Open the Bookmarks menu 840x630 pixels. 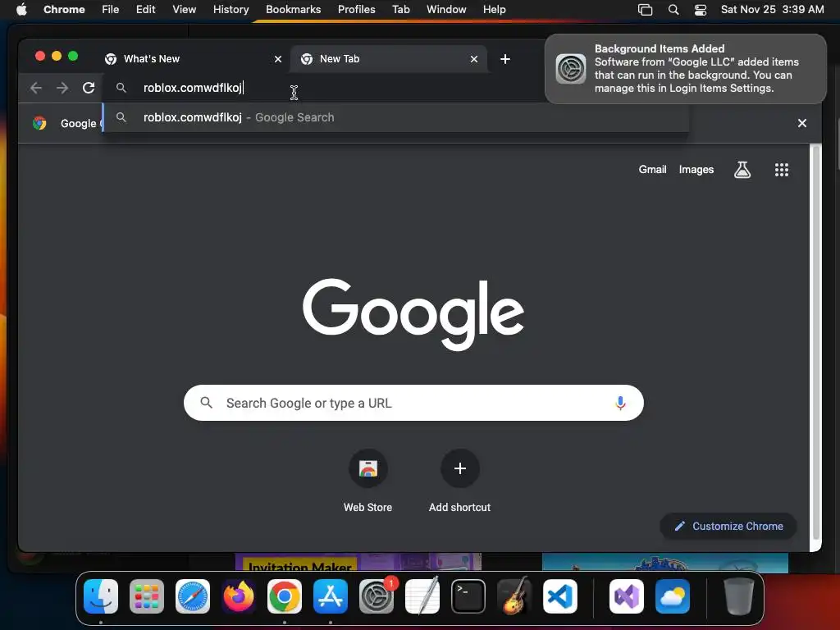pyautogui.click(x=293, y=10)
